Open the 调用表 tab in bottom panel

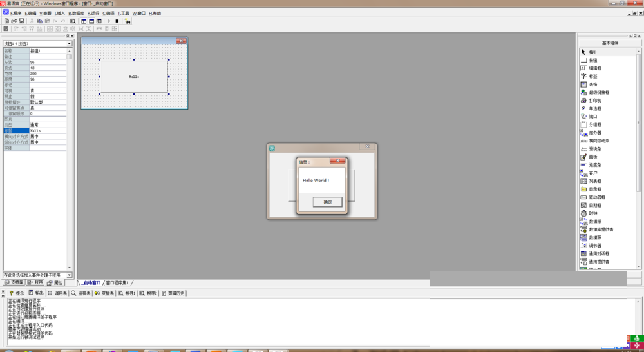click(57, 293)
